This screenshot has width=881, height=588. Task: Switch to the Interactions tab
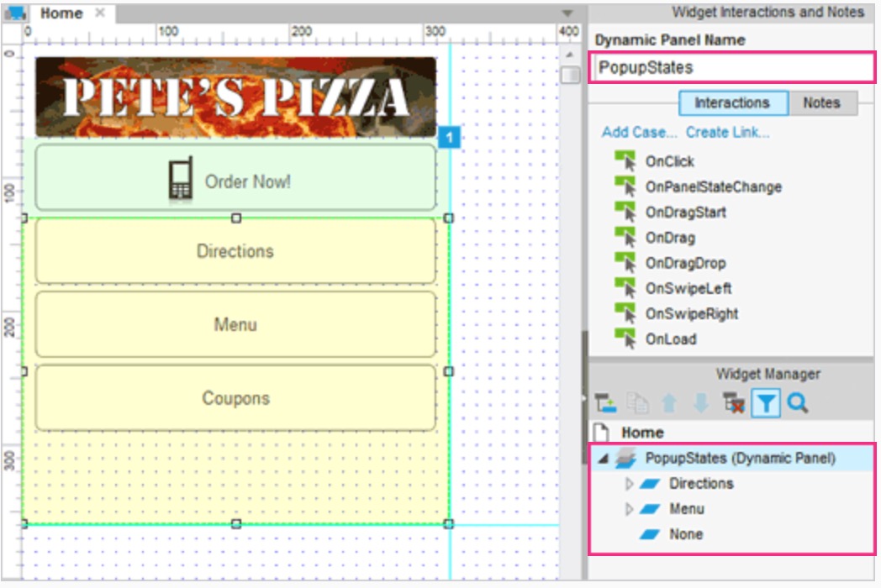tap(733, 102)
